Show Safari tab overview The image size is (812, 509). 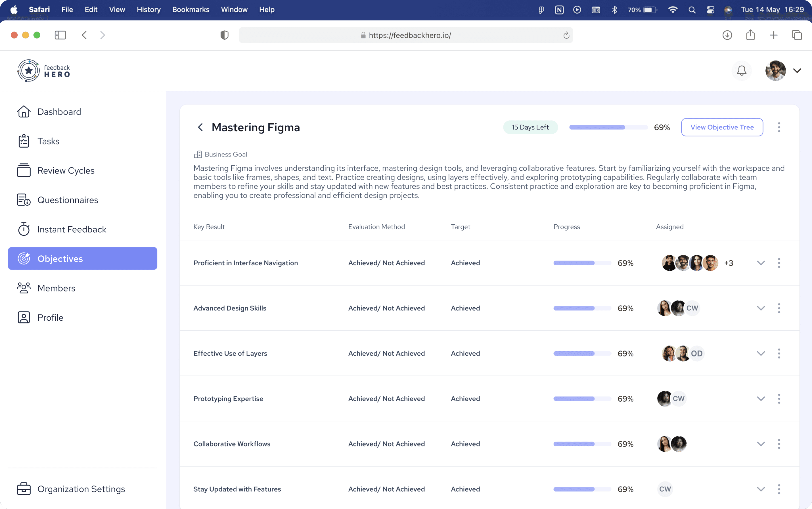pyautogui.click(x=797, y=35)
